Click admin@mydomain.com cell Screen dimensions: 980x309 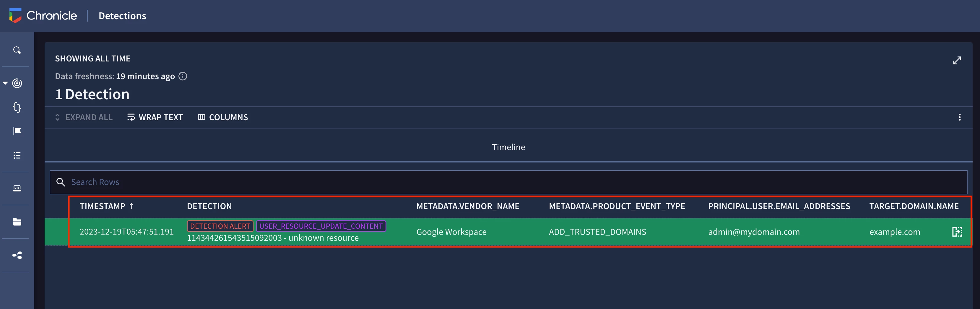754,232
